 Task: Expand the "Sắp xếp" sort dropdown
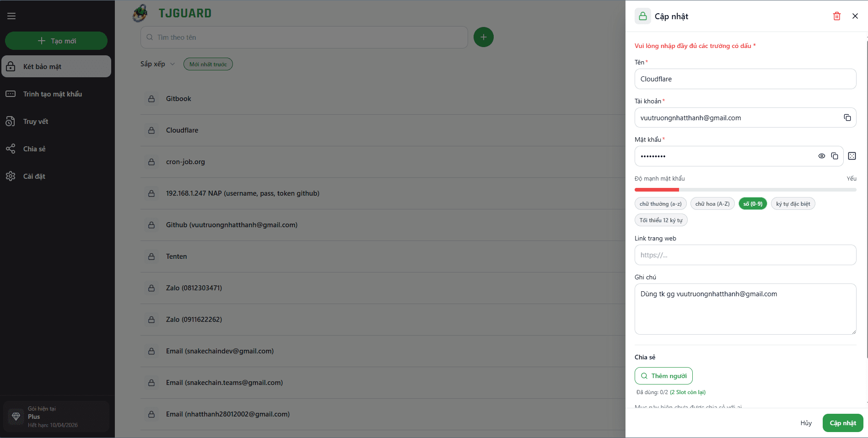point(157,64)
